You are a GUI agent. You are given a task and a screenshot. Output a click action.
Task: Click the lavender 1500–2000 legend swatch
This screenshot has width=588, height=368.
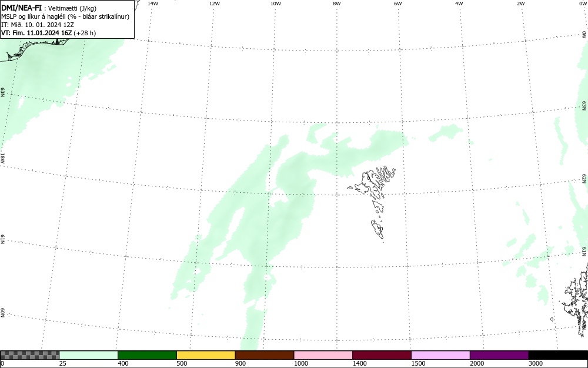tap(440, 355)
